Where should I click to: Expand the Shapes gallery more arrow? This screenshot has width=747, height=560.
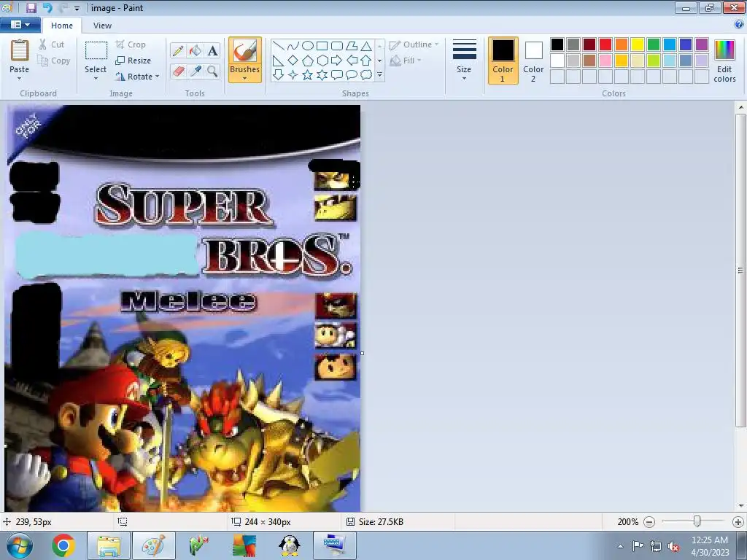[x=379, y=75]
